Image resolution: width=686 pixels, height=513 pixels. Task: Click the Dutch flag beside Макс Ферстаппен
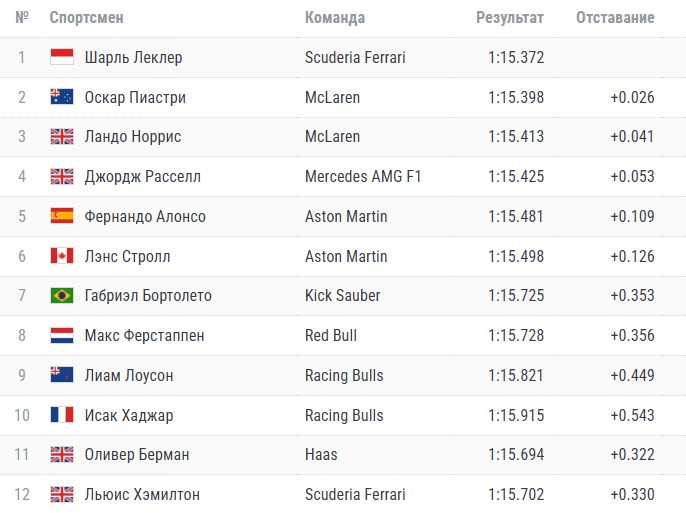tap(62, 335)
